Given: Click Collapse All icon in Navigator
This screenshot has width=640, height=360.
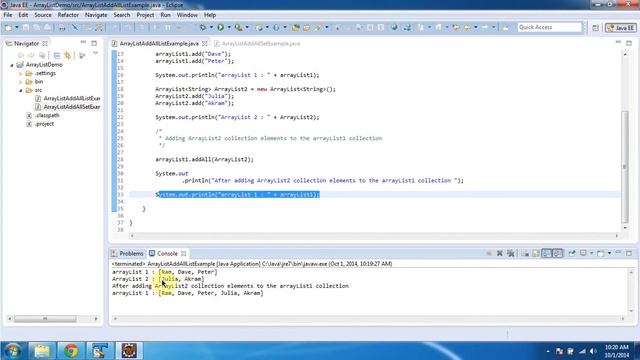Looking at the screenshot, I should click(57, 55).
